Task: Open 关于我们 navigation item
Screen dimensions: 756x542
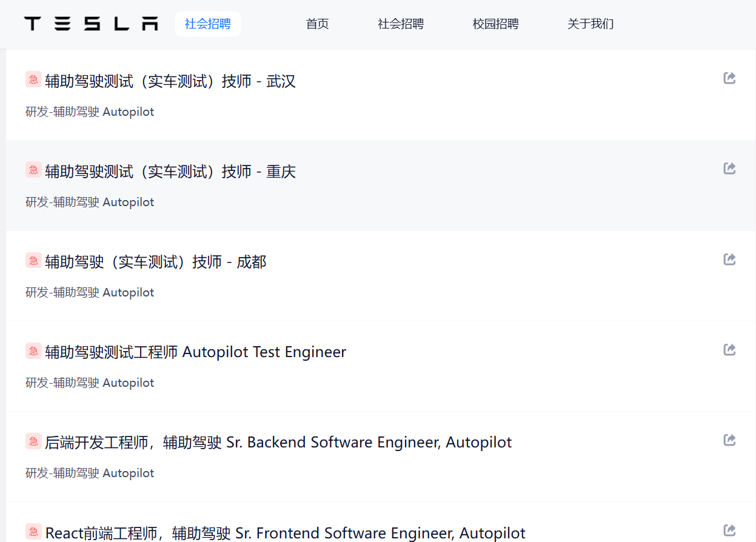Action: pos(590,24)
